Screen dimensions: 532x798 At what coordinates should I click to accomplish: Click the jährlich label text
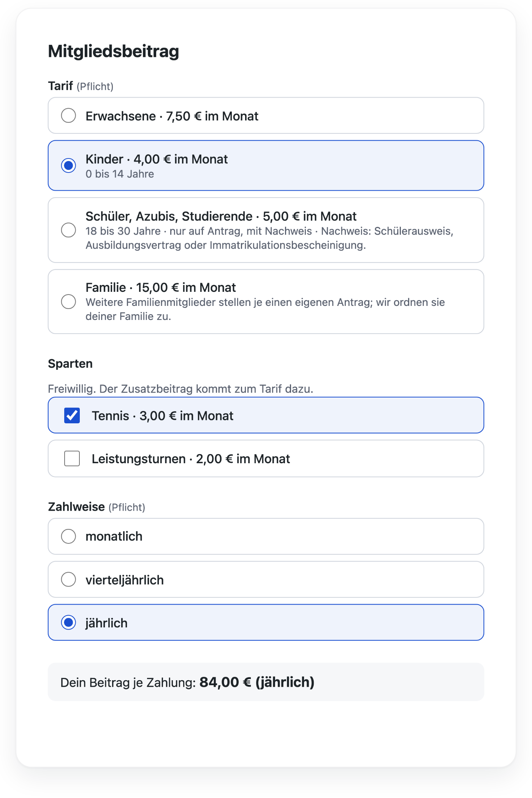point(106,623)
